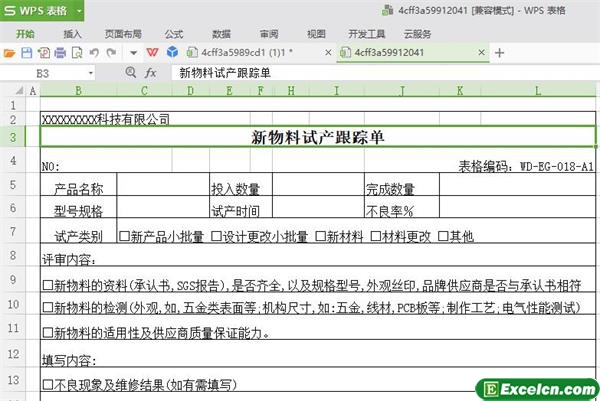
Task: Click the 试产类别 cell
Action: 78,231
